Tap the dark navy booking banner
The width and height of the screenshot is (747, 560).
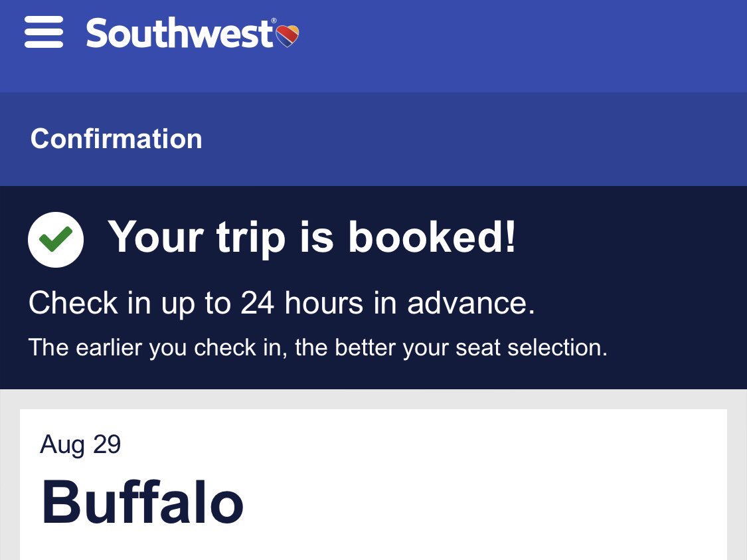373,288
